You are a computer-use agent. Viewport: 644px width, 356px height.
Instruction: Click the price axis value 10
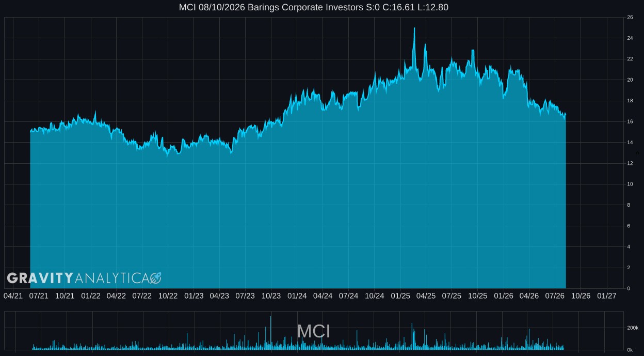point(630,184)
